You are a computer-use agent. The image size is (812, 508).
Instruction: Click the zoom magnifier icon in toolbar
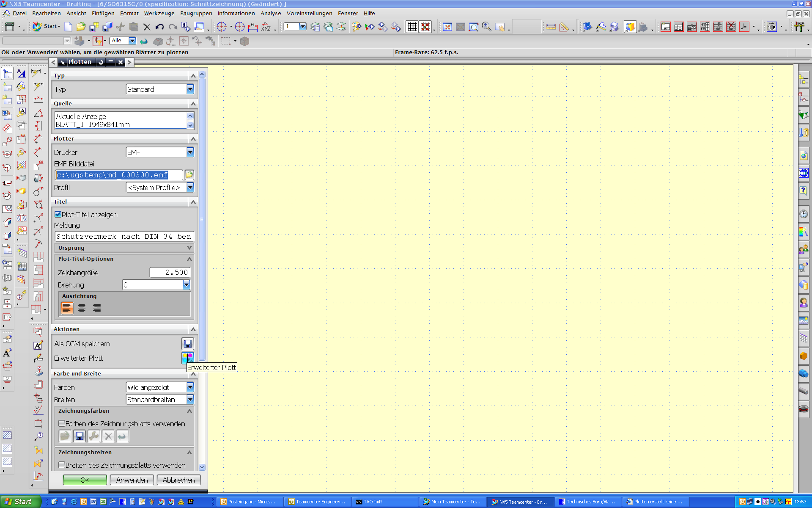pyautogui.click(x=486, y=27)
